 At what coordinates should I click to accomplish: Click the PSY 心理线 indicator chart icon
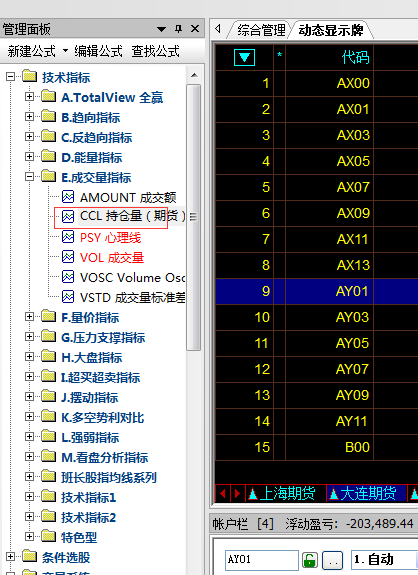68,237
